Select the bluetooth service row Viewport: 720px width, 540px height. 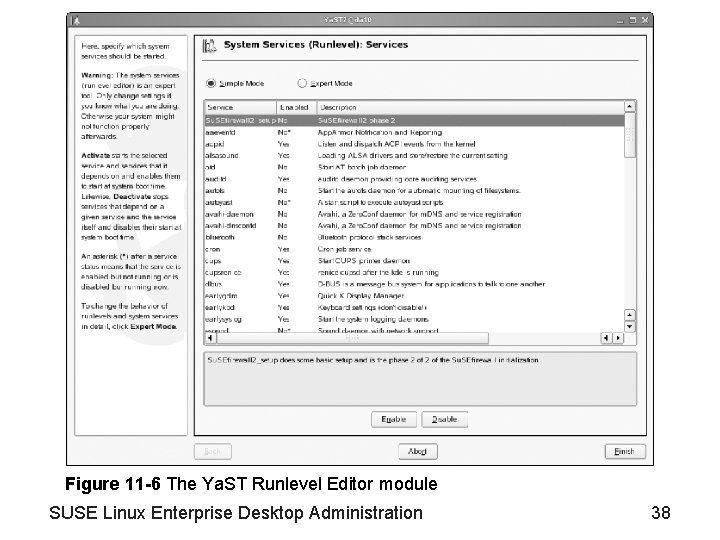414,237
